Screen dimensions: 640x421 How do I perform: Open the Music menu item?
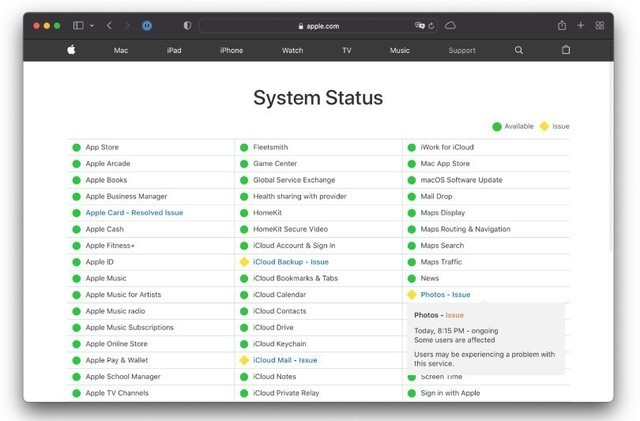[400, 50]
